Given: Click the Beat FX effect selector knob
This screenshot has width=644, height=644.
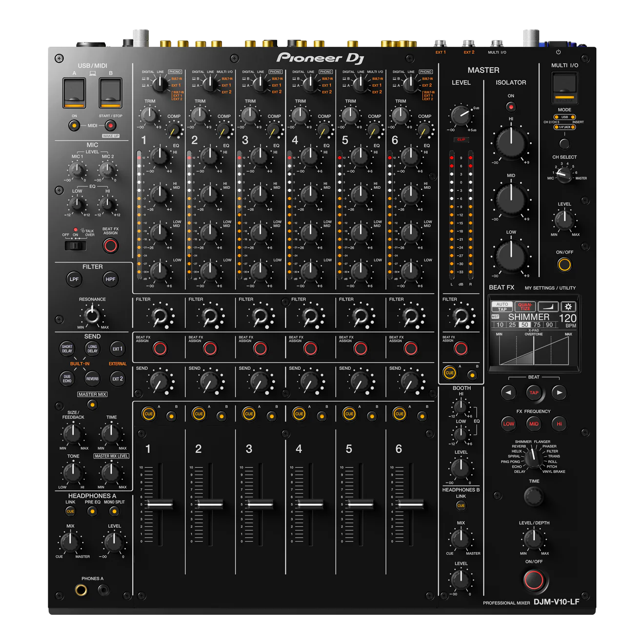Looking at the screenshot, I should coord(534,456).
